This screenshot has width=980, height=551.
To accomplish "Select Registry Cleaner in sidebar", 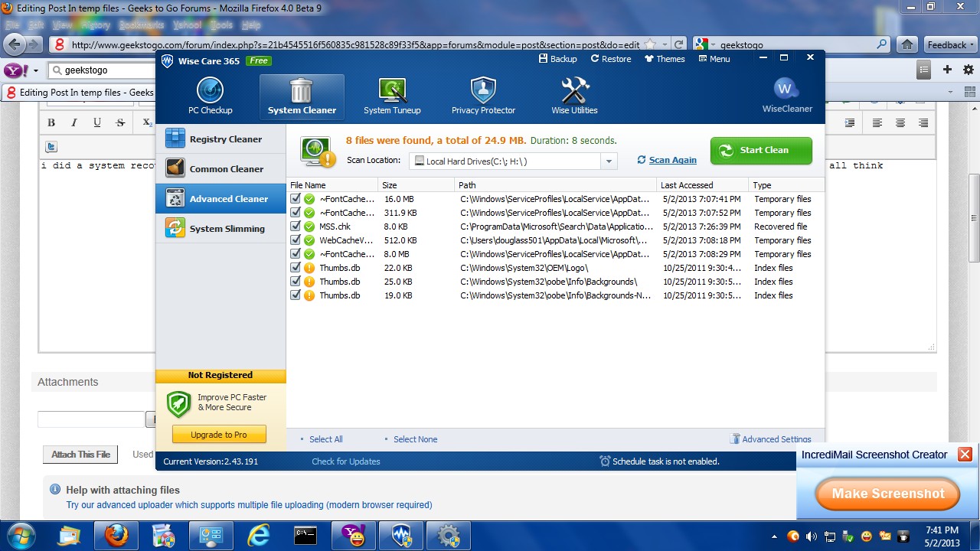I will point(220,139).
